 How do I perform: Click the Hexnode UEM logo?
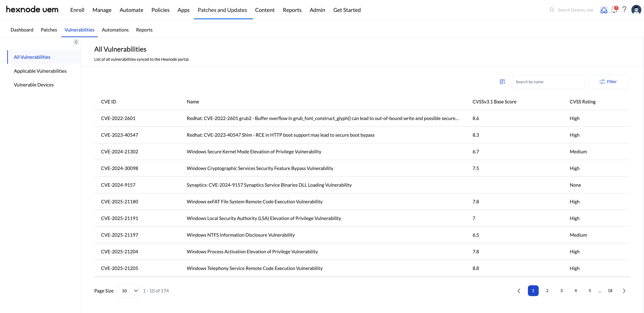pos(32,9)
